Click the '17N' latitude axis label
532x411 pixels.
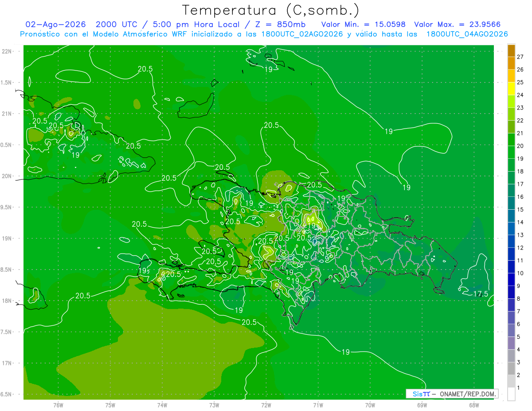[8, 363]
